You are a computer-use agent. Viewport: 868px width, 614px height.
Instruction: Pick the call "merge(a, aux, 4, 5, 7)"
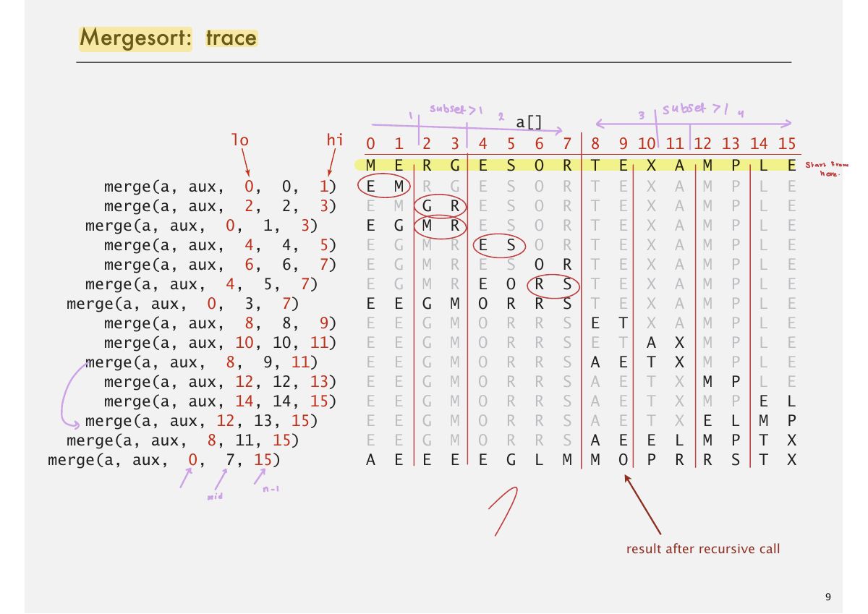click(x=202, y=284)
